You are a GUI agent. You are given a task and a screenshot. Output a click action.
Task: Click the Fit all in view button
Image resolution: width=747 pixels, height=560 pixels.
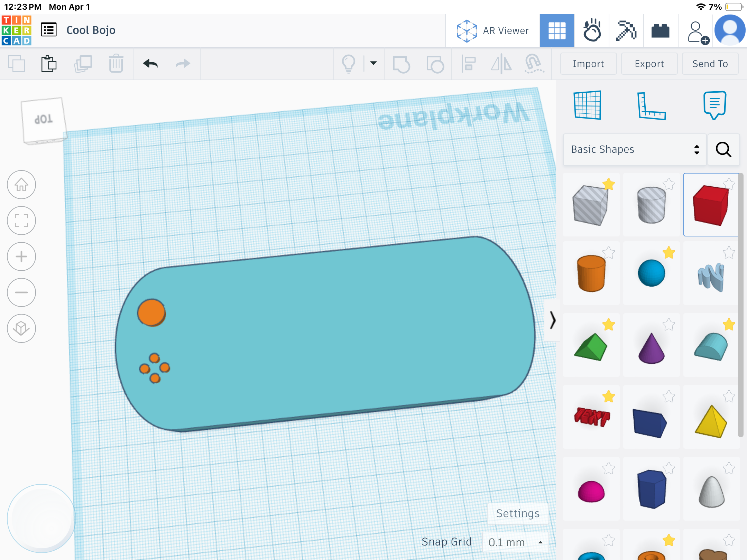(x=21, y=221)
